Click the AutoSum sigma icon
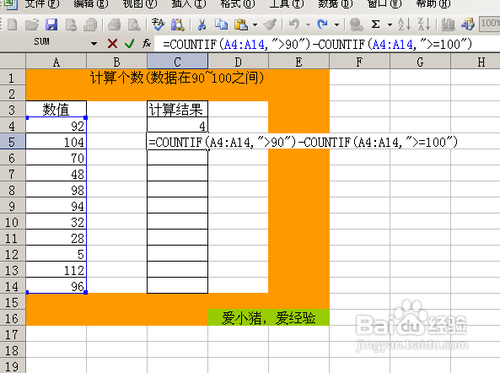The height and width of the screenshot is (373, 500). coord(376,24)
